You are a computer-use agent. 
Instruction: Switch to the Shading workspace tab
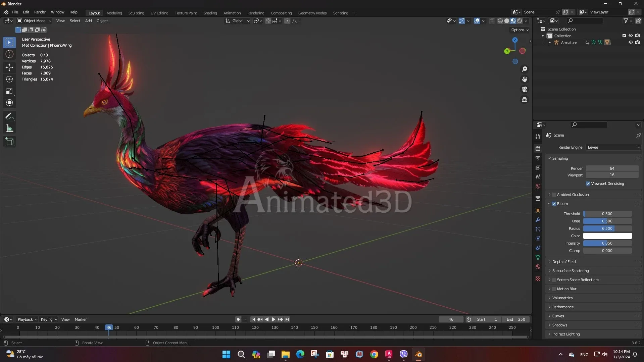[x=210, y=13]
